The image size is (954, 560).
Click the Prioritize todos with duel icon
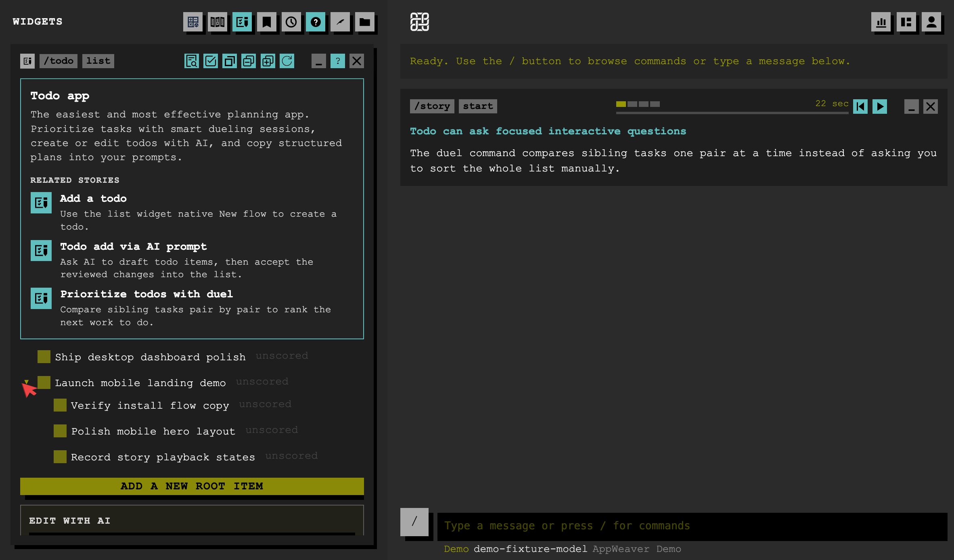click(41, 298)
